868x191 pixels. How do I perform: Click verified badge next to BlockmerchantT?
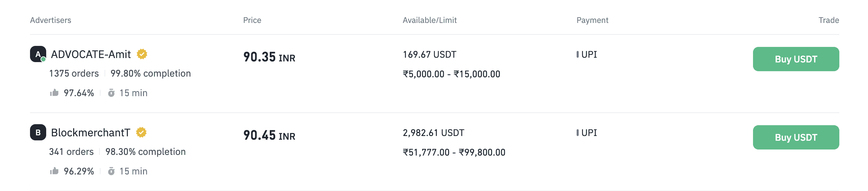(141, 132)
